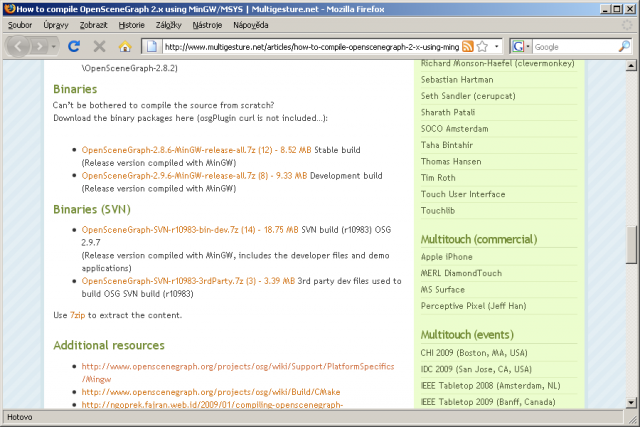The image size is (640, 427).
Task: Open the wiki/Build/CMake link
Action: [x=211, y=392]
